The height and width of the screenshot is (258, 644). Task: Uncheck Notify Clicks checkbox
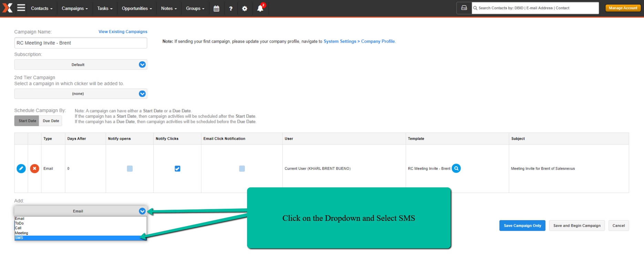pos(177,168)
